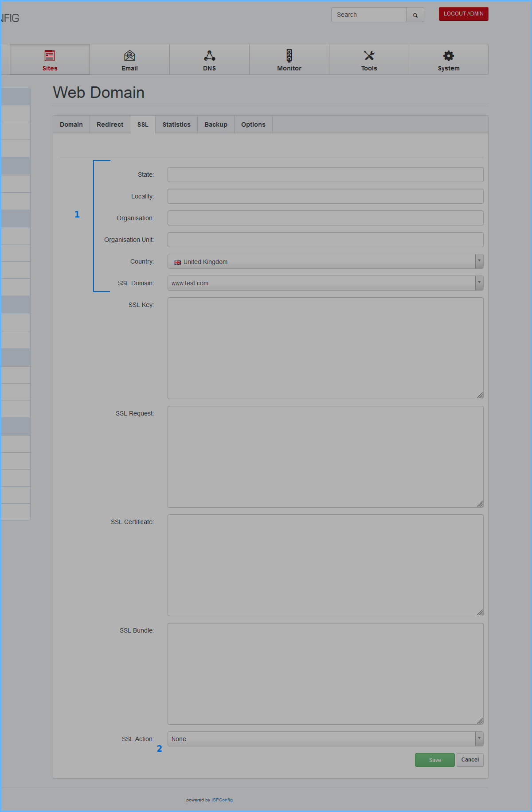The image size is (532, 812).
Task: Click the SSL Action dropdown arrow
Action: (479, 739)
